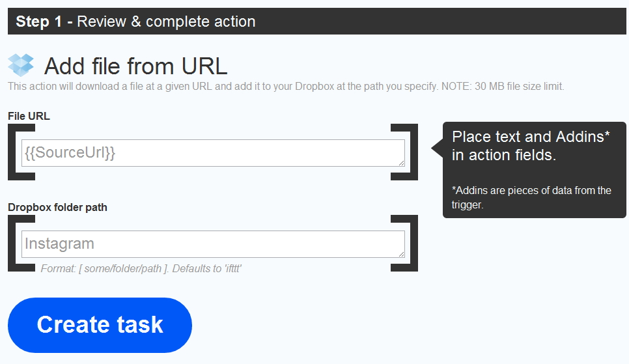The width and height of the screenshot is (629, 364).
Task: Click the right bracket of File URL field
Action: [x=413, y=152]
